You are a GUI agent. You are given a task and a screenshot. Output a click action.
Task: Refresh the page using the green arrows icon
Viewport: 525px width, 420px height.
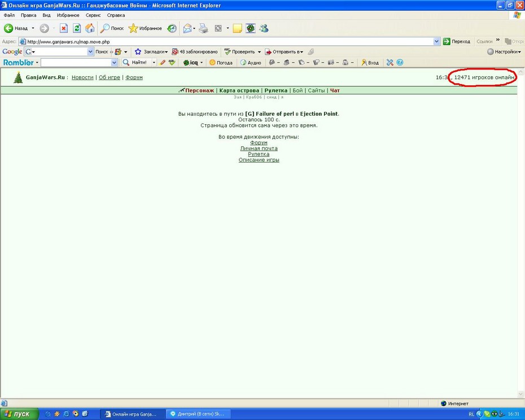pyautogui.click(x=77, y=28)
